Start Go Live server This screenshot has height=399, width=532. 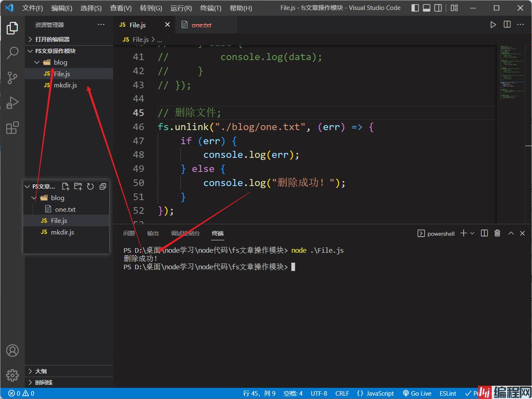pos(417,394)
